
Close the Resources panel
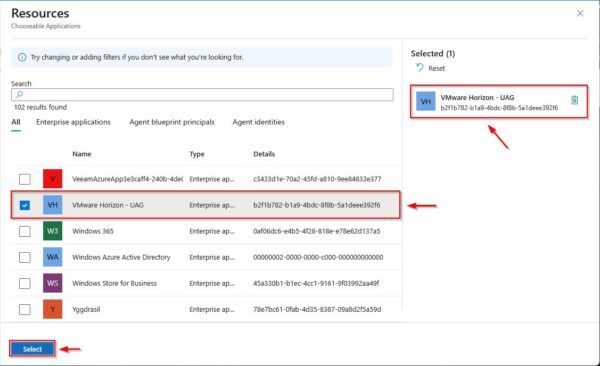tap(580, 13)
